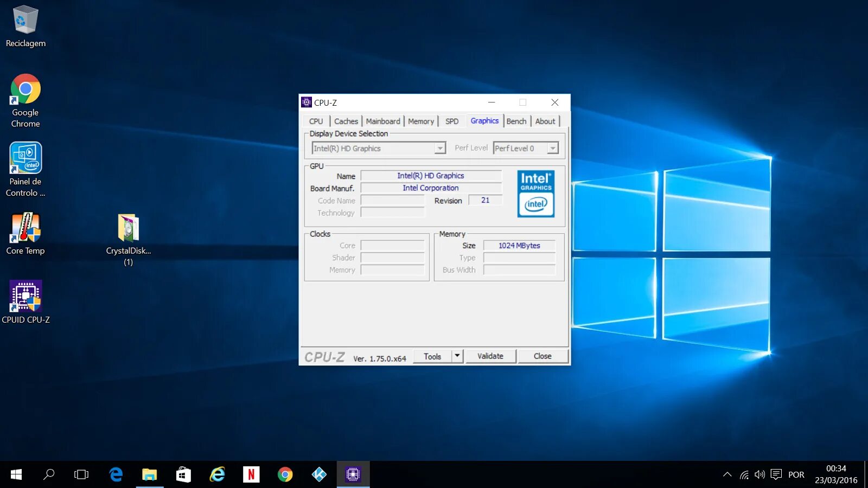This screenshot has height=488, width=868.
Task: Click the memory Size 1024 MBytes field
Action: point(520,246)
